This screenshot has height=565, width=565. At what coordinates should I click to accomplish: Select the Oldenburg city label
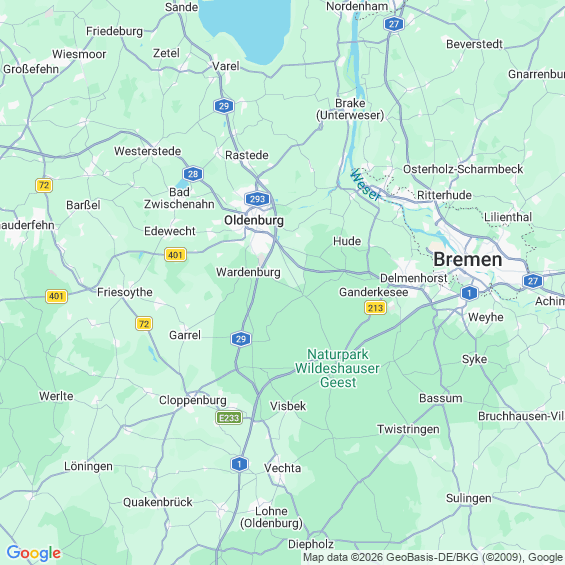(x=254, y=220)
